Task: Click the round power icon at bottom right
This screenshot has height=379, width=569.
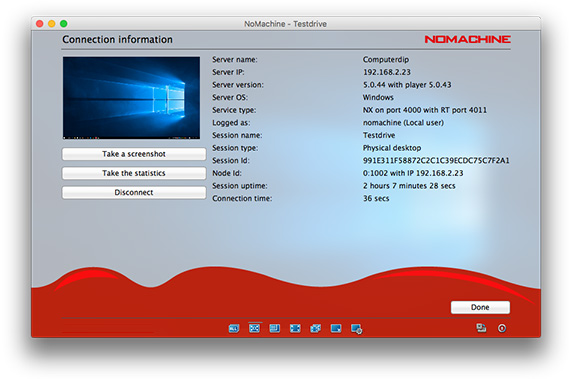Action: [x=502, y=329]
